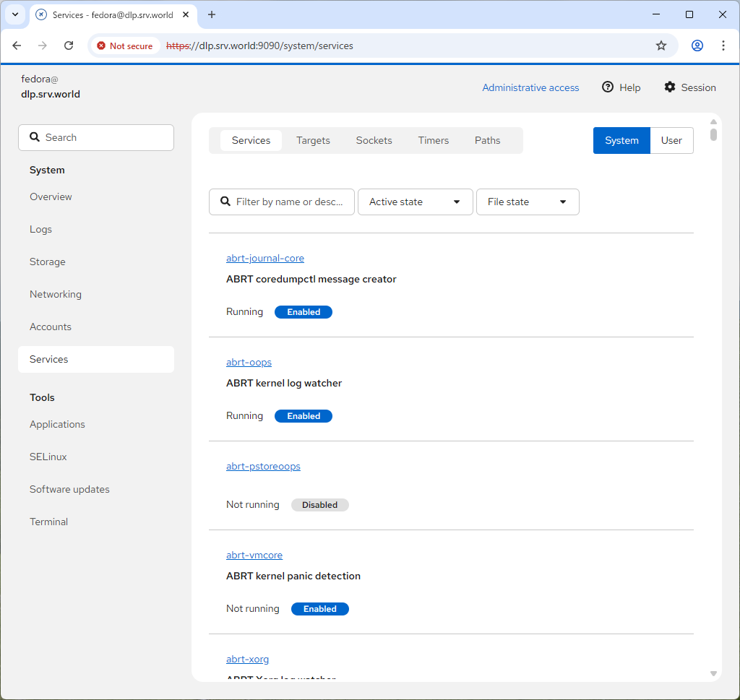Click the Help question mark icon

tap(608, 87)
